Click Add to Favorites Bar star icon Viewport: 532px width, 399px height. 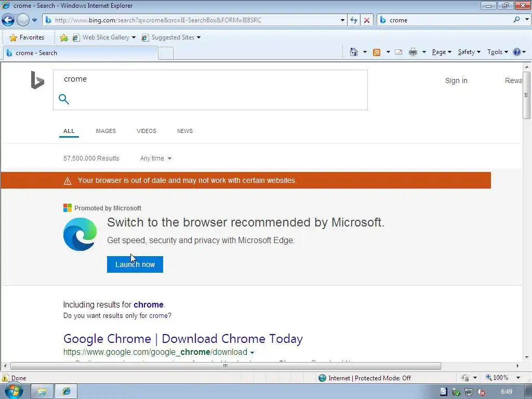click(x=63, y=37)
